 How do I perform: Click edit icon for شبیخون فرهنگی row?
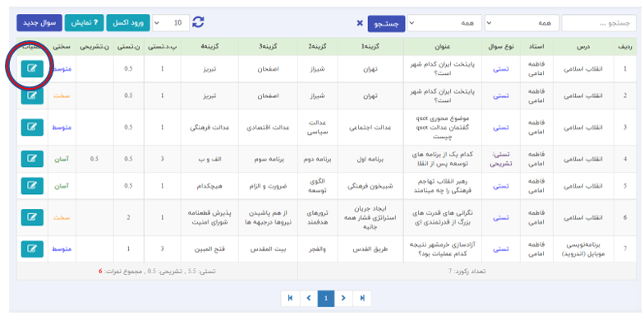[x=32, y=186]
